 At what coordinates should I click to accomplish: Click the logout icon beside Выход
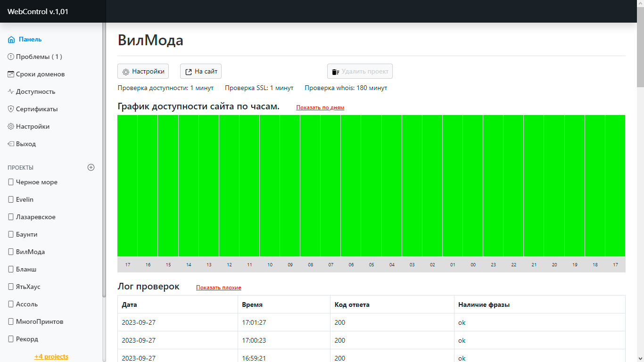point(11,144)
